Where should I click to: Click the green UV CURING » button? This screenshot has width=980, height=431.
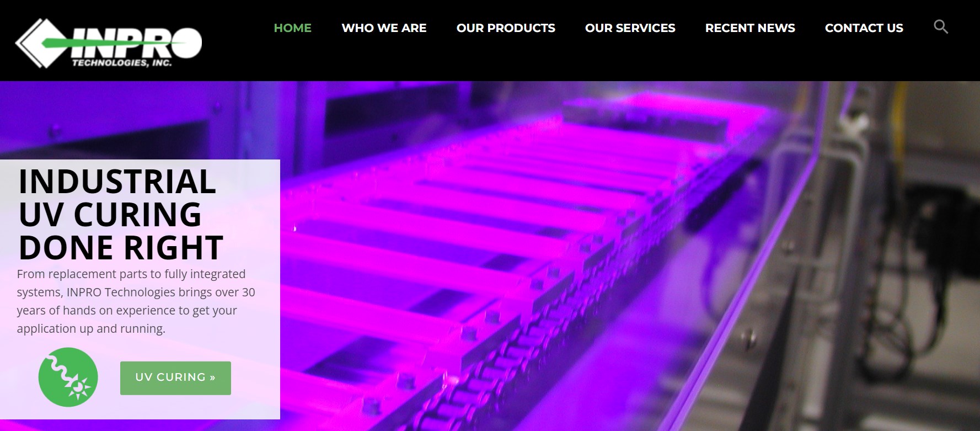175,378
